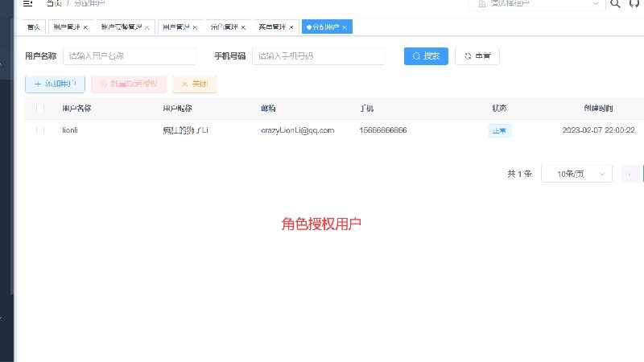The image size is (644, 362).
Task: Click the yellow 关闭 close button
Action: 194,84
